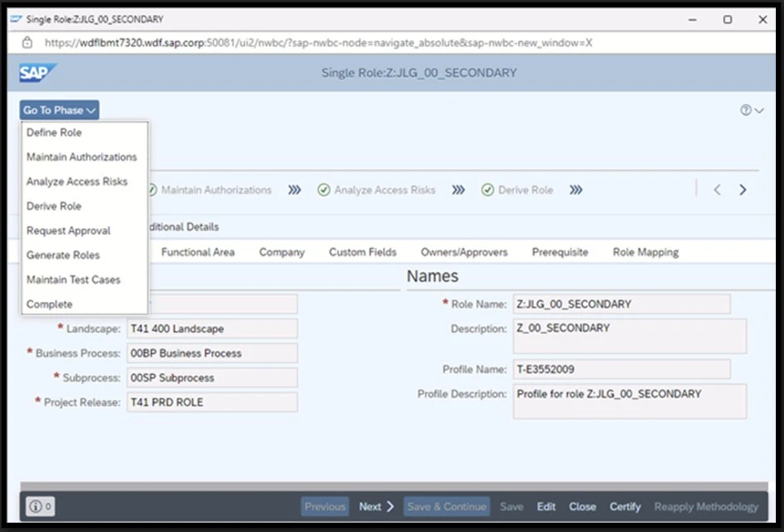Expand the dropdown next to the help icon
This screenshot has width=784, height=532.
tap(760, 110)
